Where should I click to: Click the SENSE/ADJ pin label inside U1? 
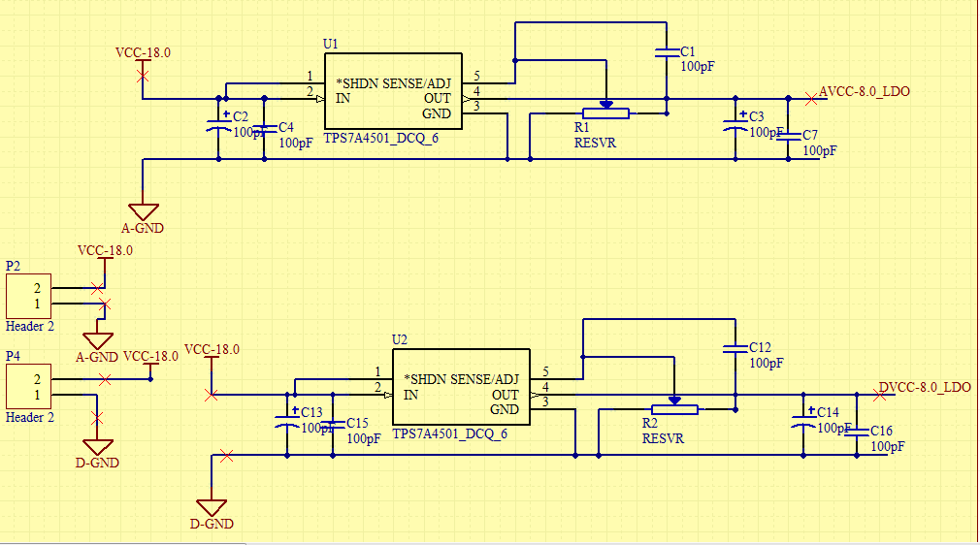click(416, 83)
